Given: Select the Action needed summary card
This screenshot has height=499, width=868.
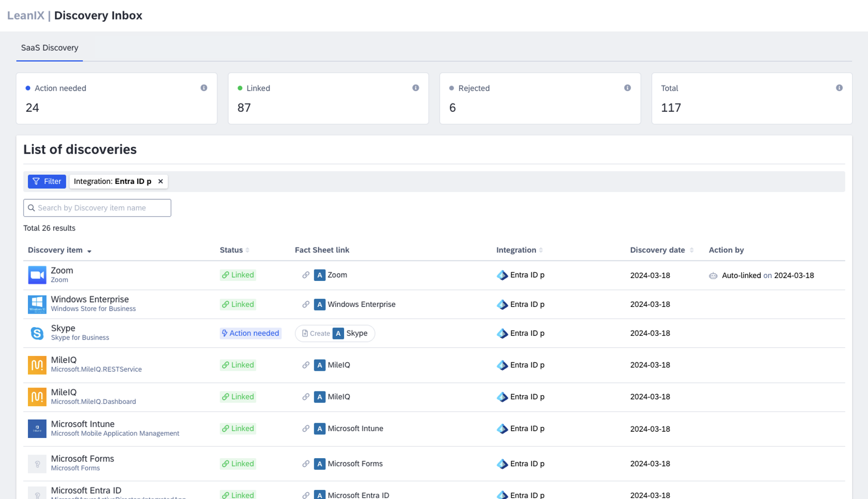Looking at the screenshot, I should pos(117,98).
